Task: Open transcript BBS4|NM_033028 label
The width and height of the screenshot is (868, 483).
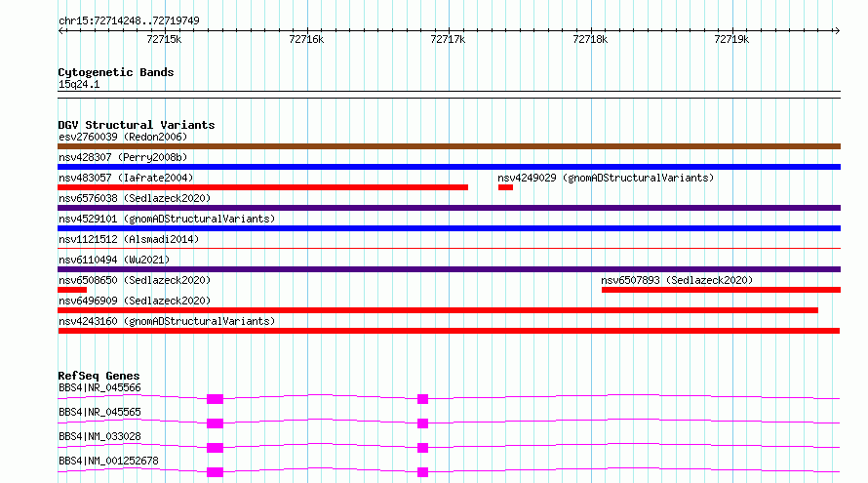Action: pos(99,436)
